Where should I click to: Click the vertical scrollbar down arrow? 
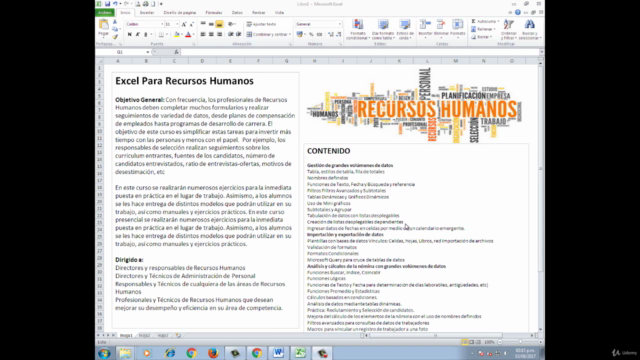pyautogui.click(x=540, y=329)
